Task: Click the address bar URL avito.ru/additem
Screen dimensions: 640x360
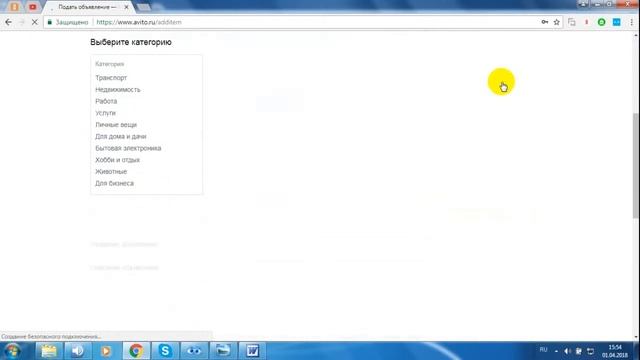Action: click(139, 22)
